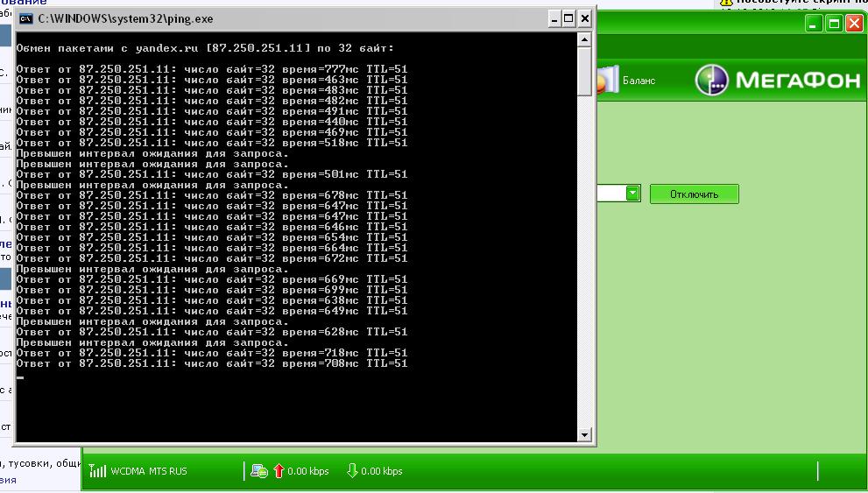Minimize the ping.exe console window

click(554, 18)
